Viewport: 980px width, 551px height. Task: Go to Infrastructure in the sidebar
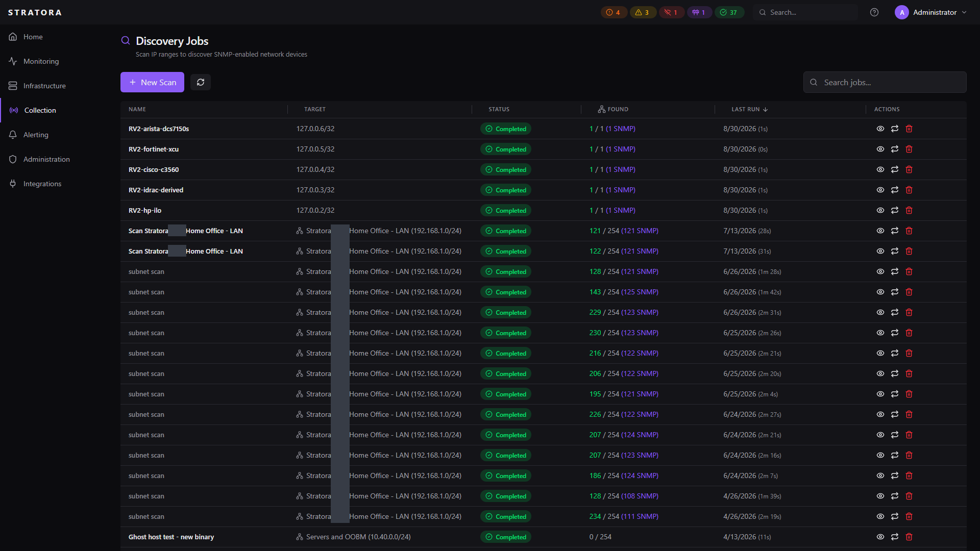coord(44,86)
